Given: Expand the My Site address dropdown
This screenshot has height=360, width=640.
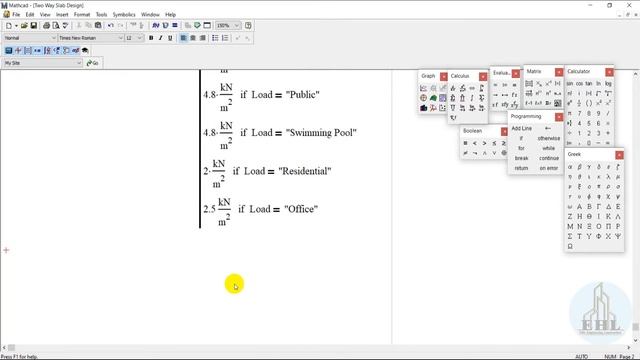Looking at the screenshot, I should click(79, 63).
